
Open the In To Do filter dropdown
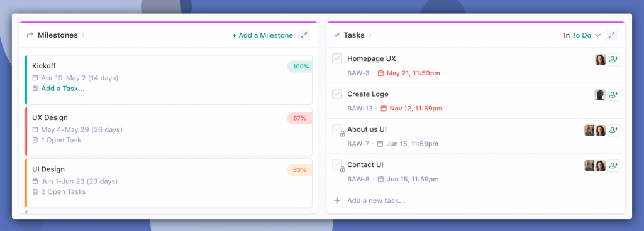582,35
